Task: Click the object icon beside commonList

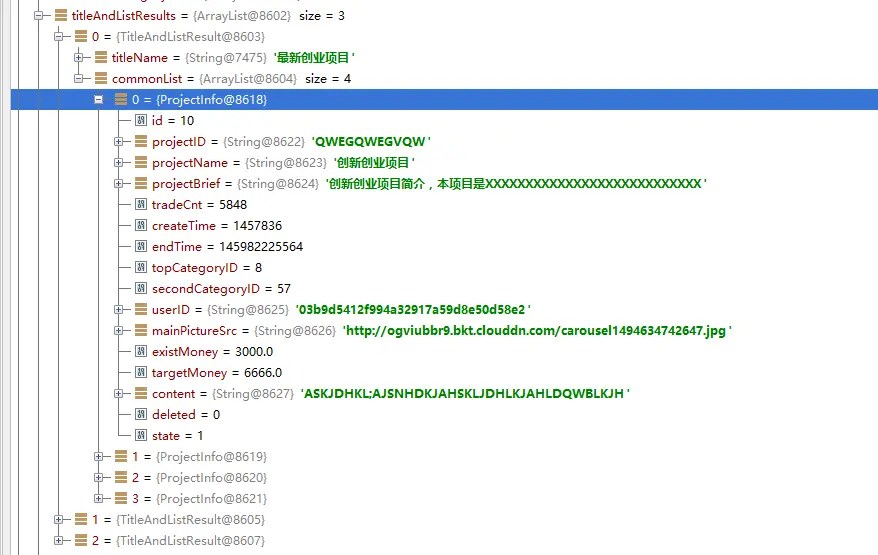Action: 101,78
